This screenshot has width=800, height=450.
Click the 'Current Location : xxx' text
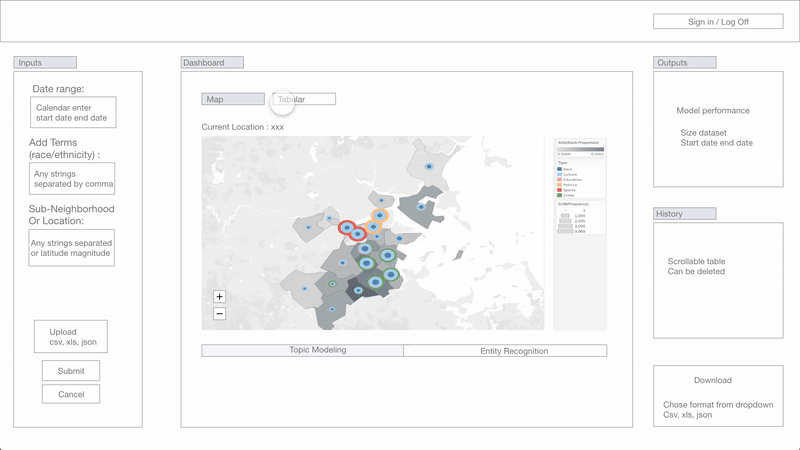(242, 127)
